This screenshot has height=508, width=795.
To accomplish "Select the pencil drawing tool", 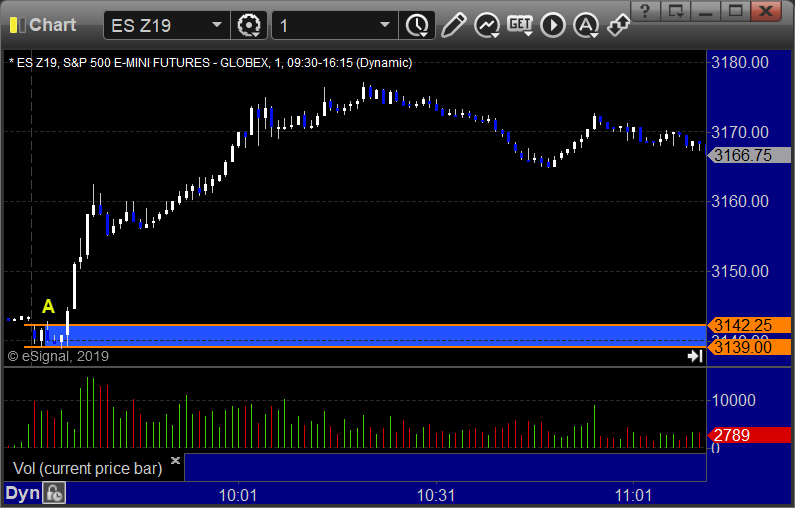I will pos(453,25).
